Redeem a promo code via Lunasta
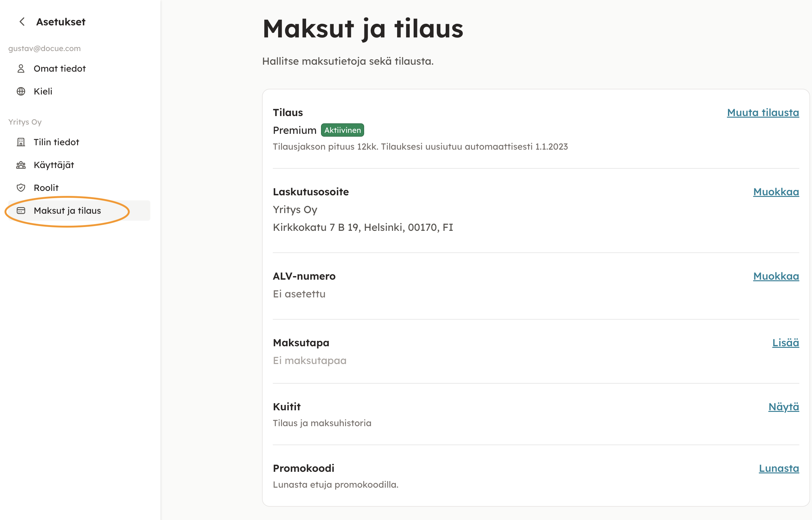The width and height of the screenshot is (812, 520). (x=779, y=468)
